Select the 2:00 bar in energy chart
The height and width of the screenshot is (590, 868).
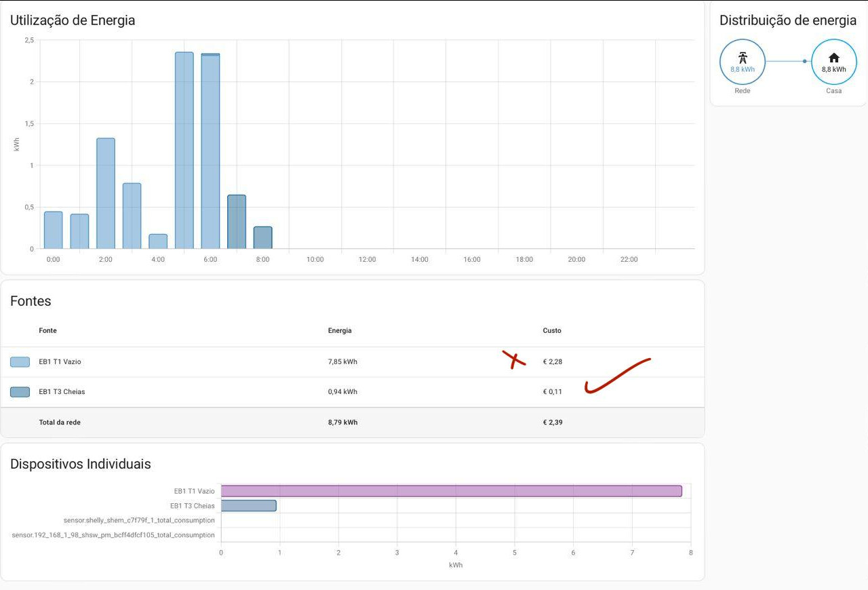106,193
